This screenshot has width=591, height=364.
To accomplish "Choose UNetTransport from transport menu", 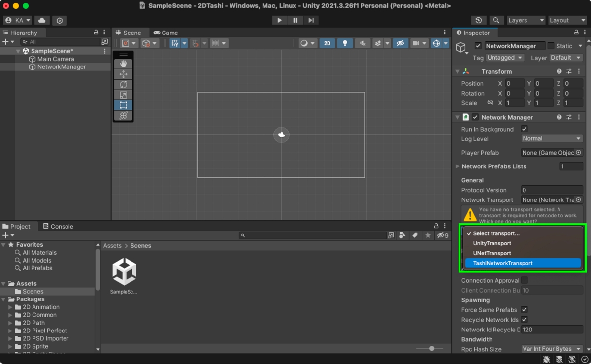I will [x=523, y=253].
